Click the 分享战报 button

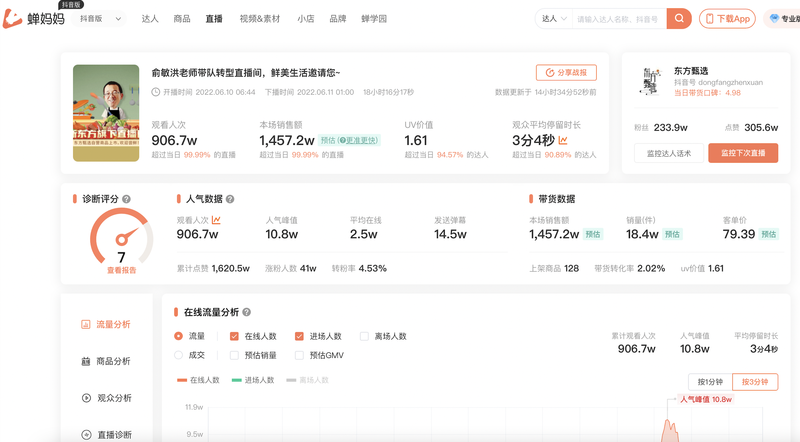pos(566,72)
